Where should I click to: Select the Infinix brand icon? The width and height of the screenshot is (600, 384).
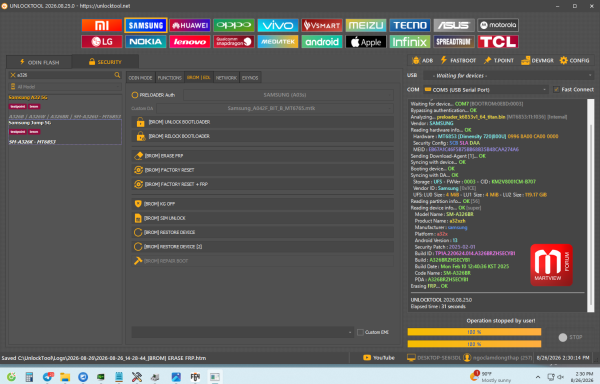410,42
